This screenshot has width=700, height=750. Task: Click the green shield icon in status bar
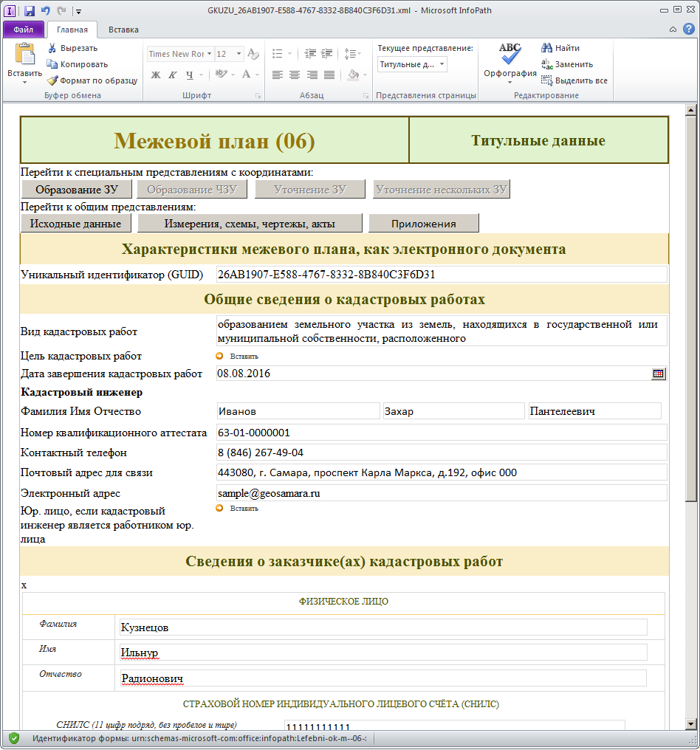14,738
